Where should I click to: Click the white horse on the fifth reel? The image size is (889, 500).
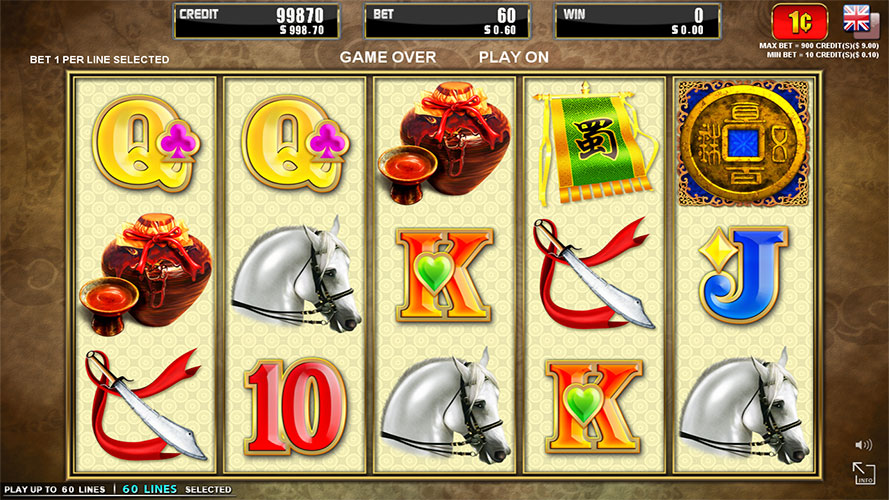coord(743,406)
